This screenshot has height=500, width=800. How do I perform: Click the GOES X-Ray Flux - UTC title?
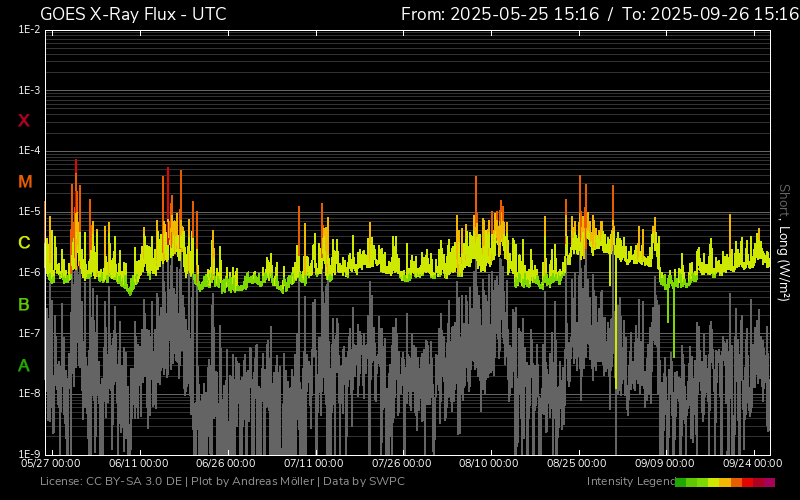pyautogui.click(x=133, y=14)
